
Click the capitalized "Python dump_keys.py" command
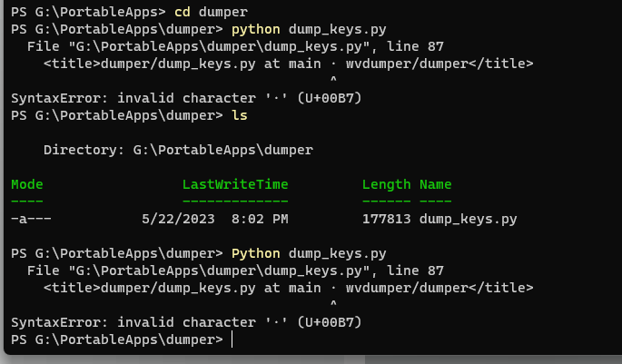pos(309,253)
